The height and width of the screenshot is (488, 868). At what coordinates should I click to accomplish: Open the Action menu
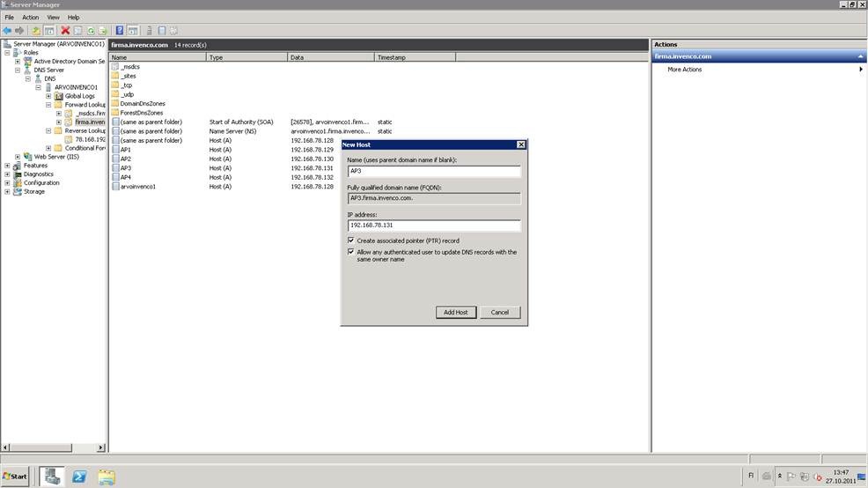click(30, 17)
